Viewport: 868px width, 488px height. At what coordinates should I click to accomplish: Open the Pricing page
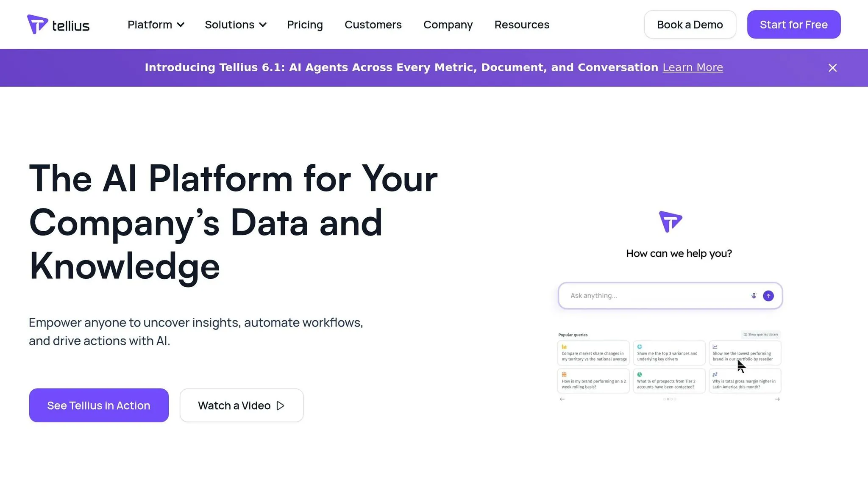click(305, 25)
